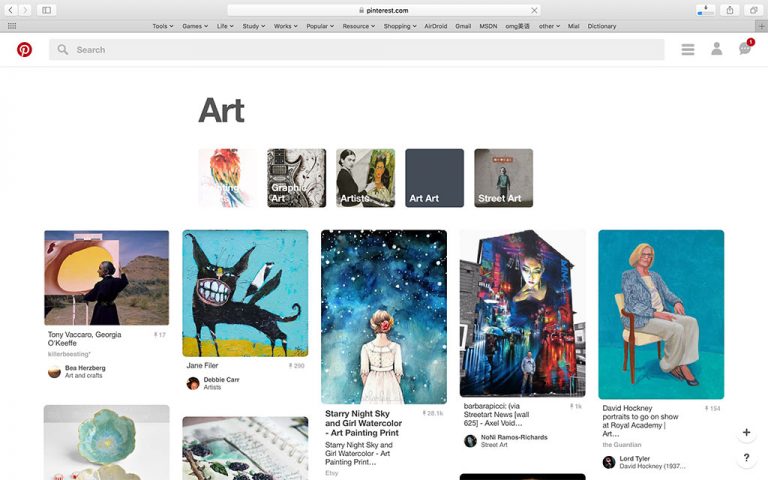768x480 pixels.
Task: Open the Dictionary bookmark
Action: pos(601,26)
